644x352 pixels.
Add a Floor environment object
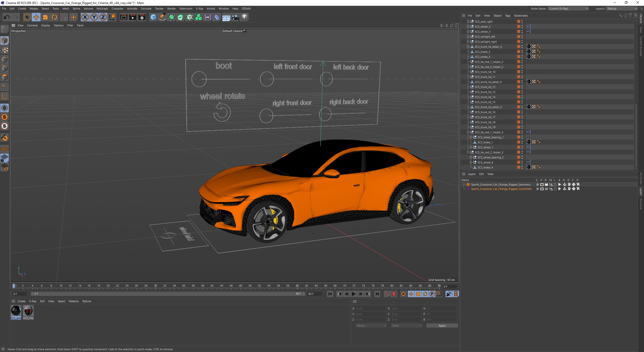tap(226, 17)
